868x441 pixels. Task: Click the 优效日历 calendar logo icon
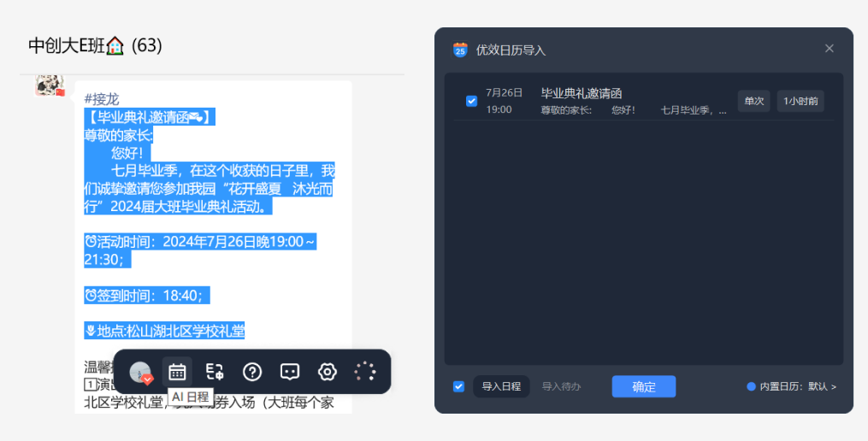(460, 50)
